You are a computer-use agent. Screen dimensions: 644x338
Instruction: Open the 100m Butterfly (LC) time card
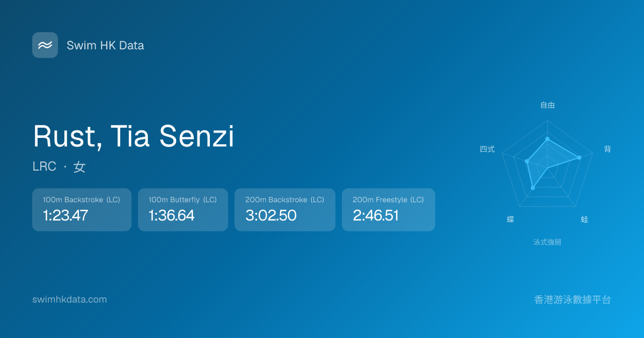click(182, 210)
